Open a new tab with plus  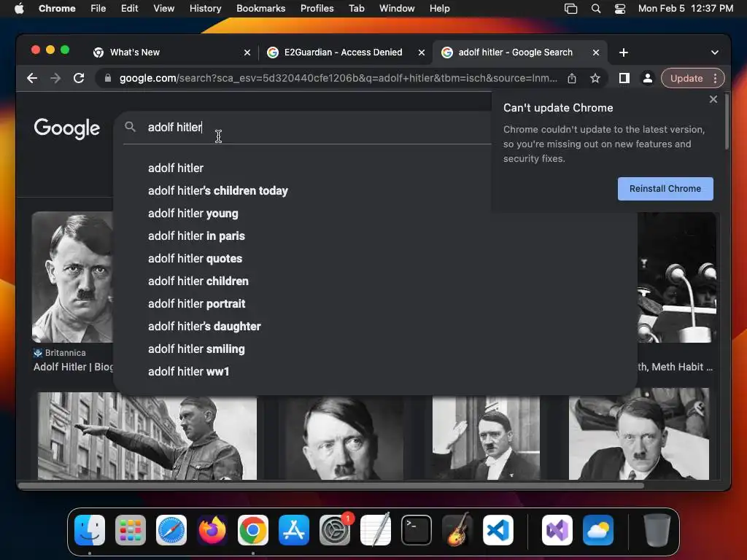coord(624,52)
